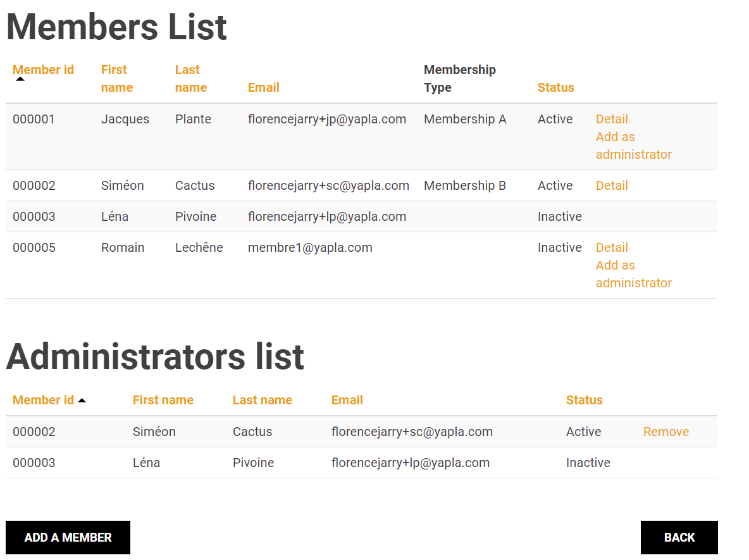Sort Members List by Email column
Screen dimensions: 749x560
point(263,87)
